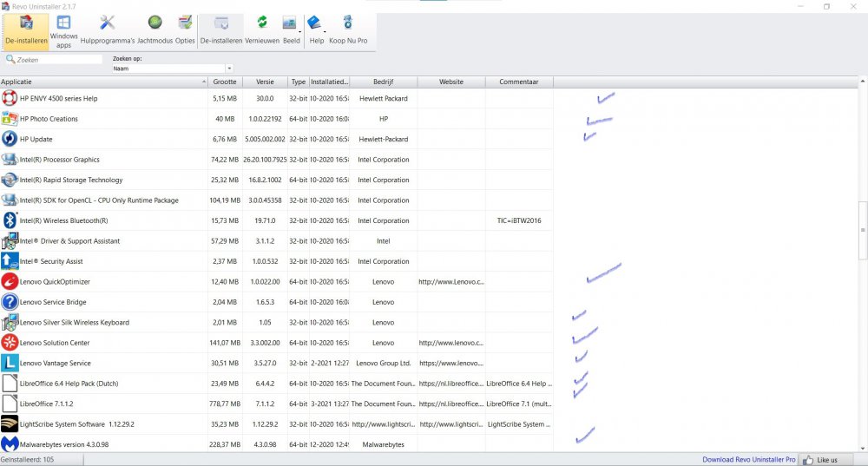The width and height of the screenshot is (868, 466).
Task: Click 'Intel(R) Rapid Storage Technology' name
Action: coord(71,180)
